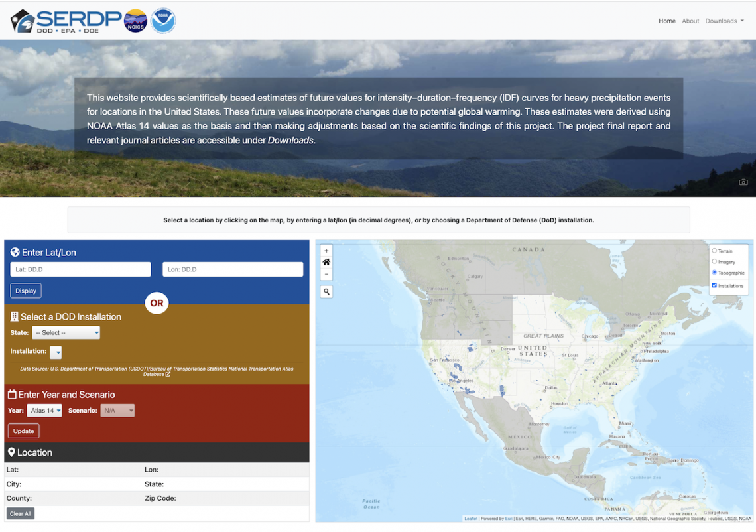Open the About page
Screen dimensions: 756x532
click(690, 21)
